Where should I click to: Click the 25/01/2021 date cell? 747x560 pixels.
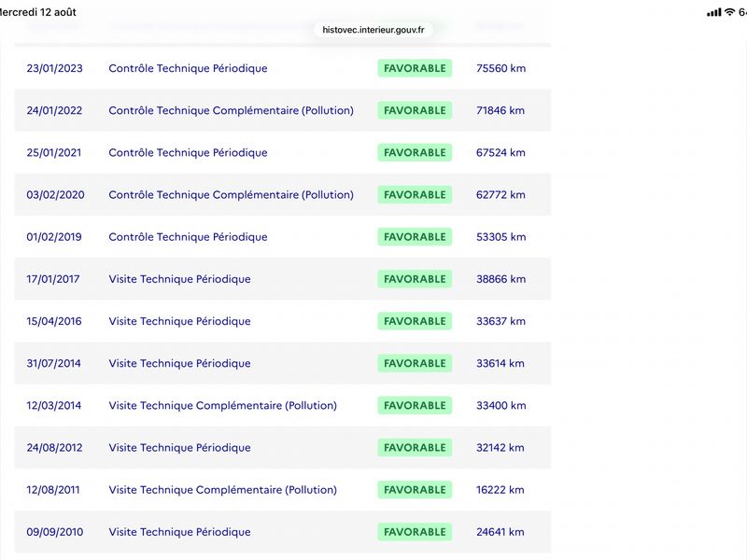coord(54,153)
